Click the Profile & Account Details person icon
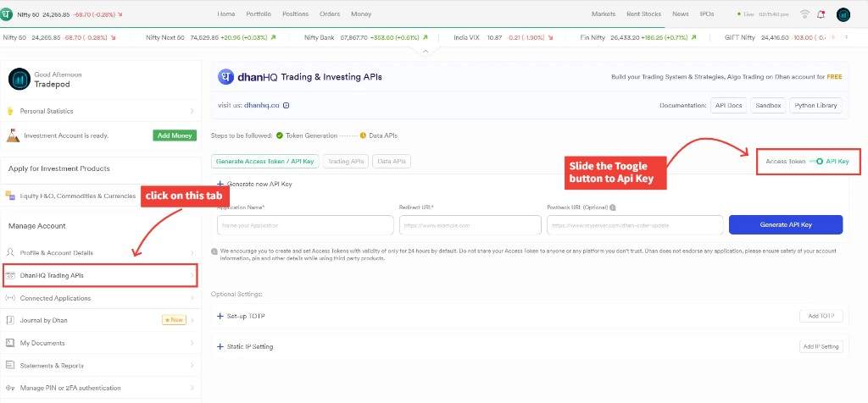The height and width of the screenshot is (403, 868). (x=10, y=252)
